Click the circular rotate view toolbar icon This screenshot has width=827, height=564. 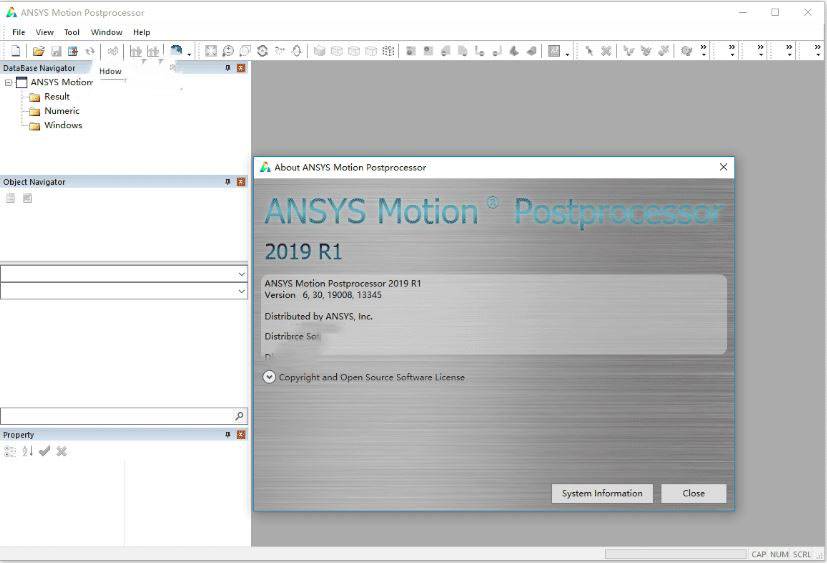(262, 51)
